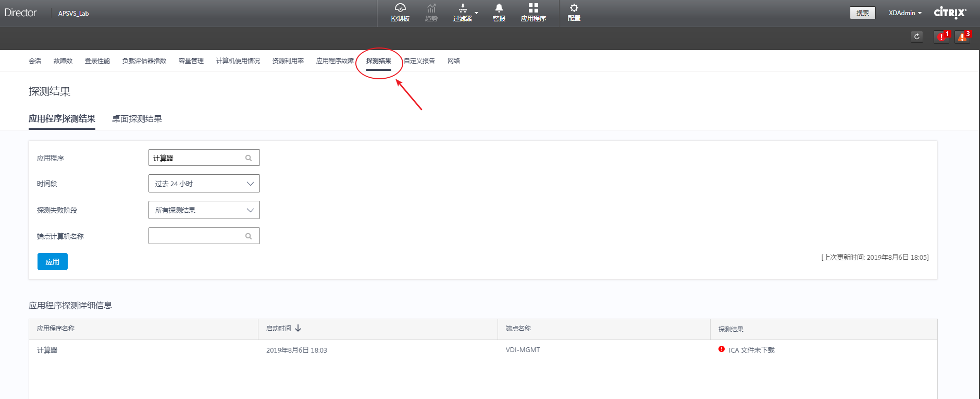980x399 pixels.
Task: Open the XDAdmin user menu
Action: (905, 13)
